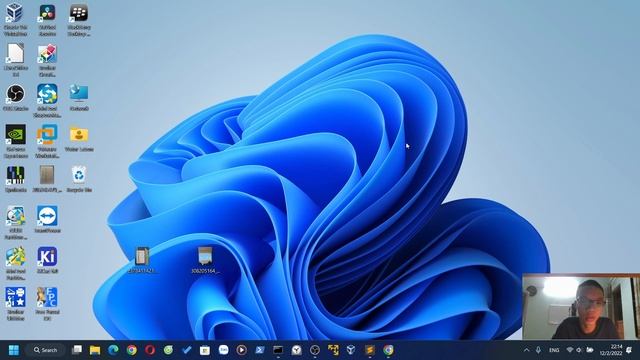The image size is (640, 360).
Task: Click the webcam video overlay thumbnail
Action: [x=581, y=307]
